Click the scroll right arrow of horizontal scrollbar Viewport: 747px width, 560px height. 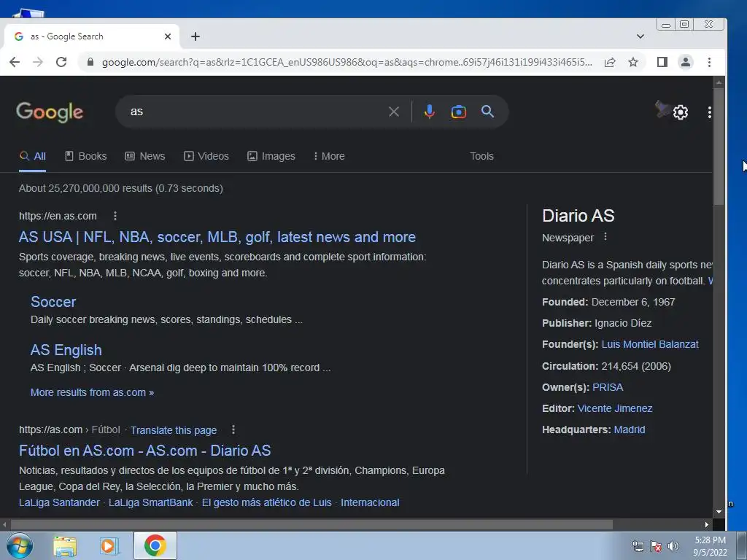click(706, 525)
